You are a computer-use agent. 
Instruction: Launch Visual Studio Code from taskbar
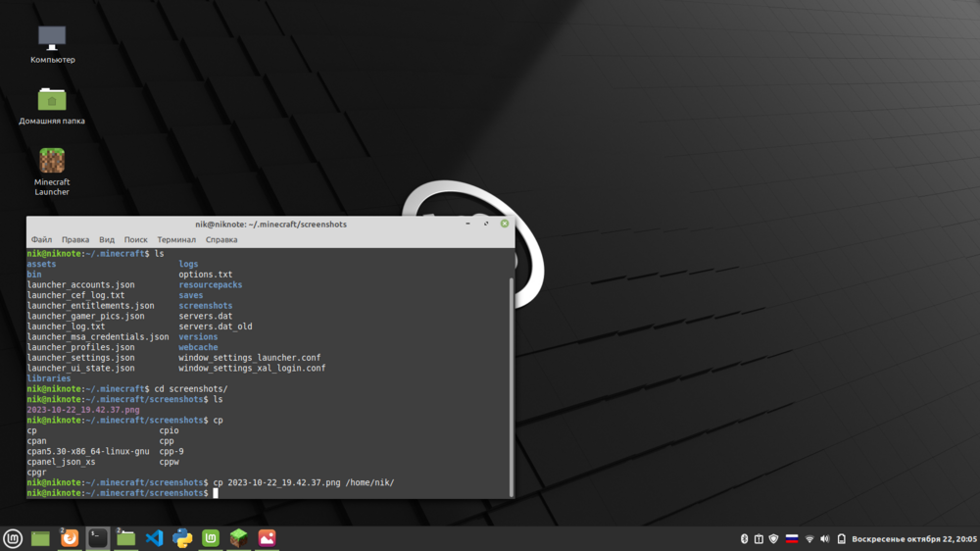155,538
